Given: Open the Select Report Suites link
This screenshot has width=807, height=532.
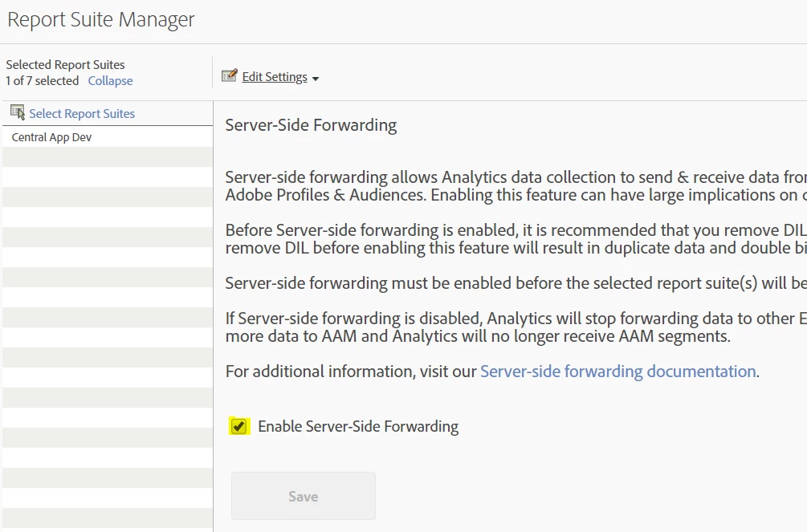Looking at the screenshot, I should point(82,114).
